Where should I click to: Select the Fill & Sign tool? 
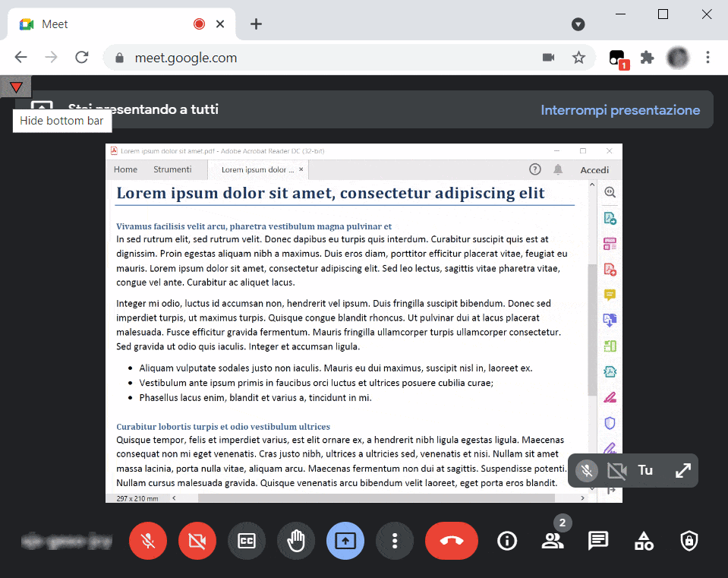(610, 396)
